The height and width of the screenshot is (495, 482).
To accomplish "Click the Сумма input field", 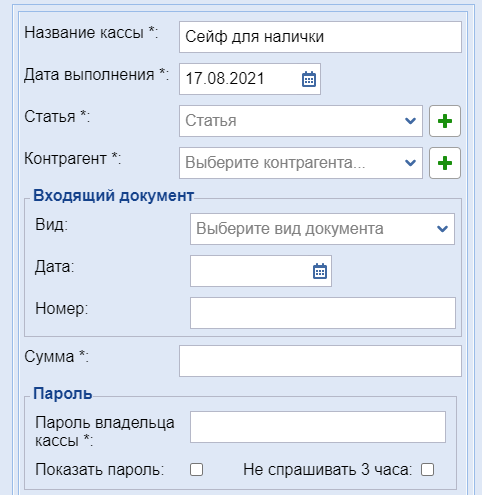I will [320, 361].
